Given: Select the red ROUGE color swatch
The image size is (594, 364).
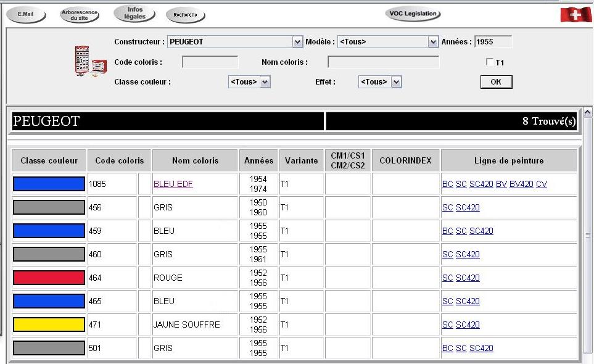Looking at the screenshot, I should tap(49, 278).
